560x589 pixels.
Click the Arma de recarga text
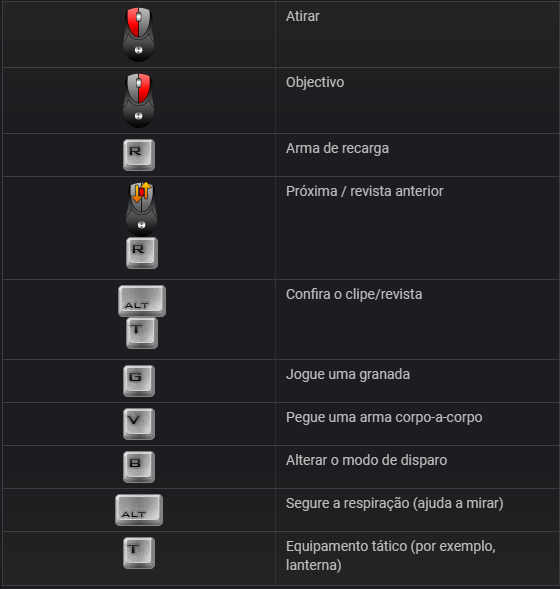point(337,148)
